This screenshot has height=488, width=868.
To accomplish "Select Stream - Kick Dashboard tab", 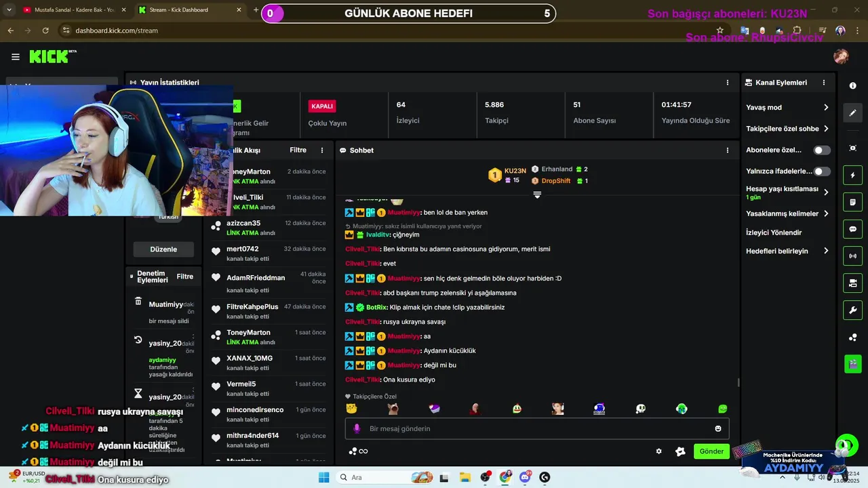I will click(x=189, y=10).
